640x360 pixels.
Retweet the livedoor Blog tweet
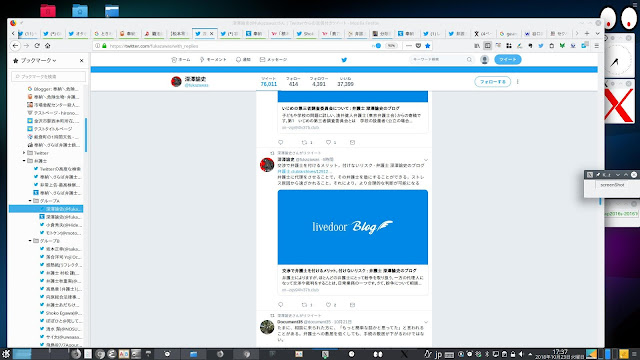[304, 304]
